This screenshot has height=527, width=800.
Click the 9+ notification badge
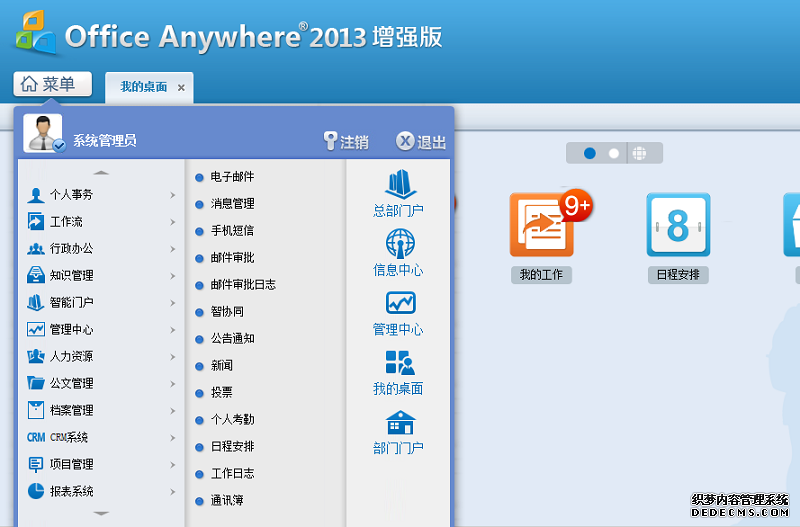(576, 206)
